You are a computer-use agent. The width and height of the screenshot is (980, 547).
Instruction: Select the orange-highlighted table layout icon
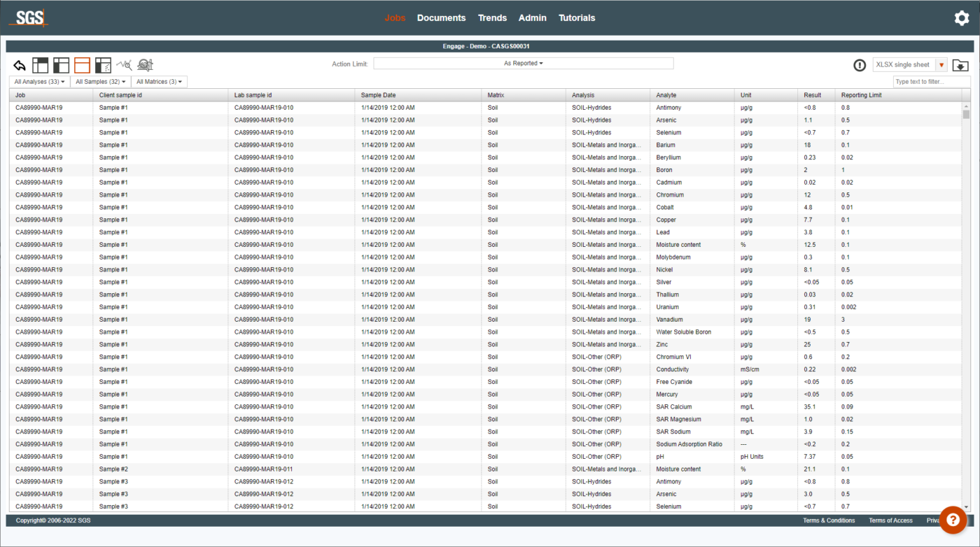(x=82, y=66)
